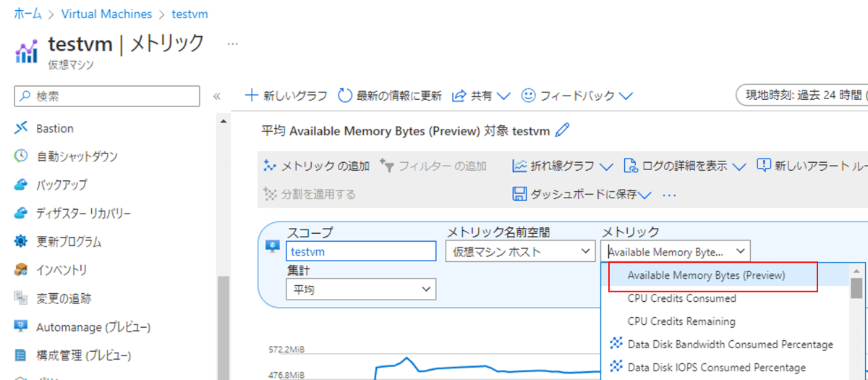
Task: Click the left sidebar scrollbar thumb
Action: tap(224, 328)
